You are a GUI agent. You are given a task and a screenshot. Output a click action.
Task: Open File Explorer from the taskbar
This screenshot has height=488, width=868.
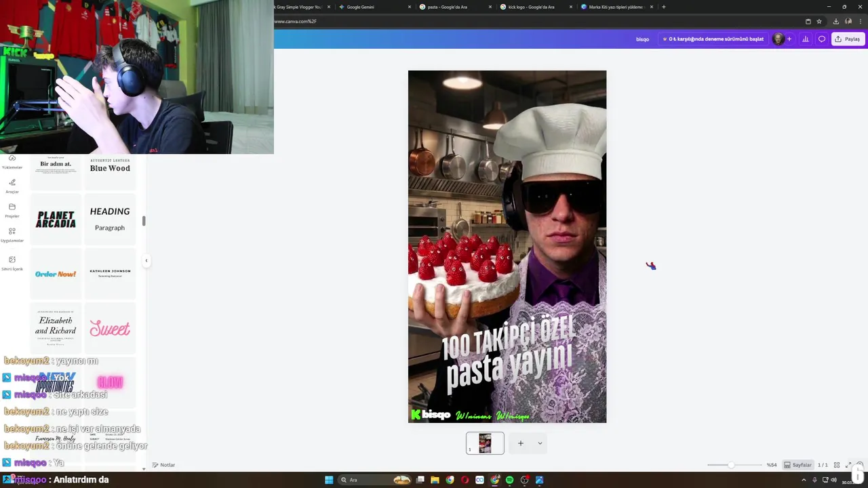435,480
